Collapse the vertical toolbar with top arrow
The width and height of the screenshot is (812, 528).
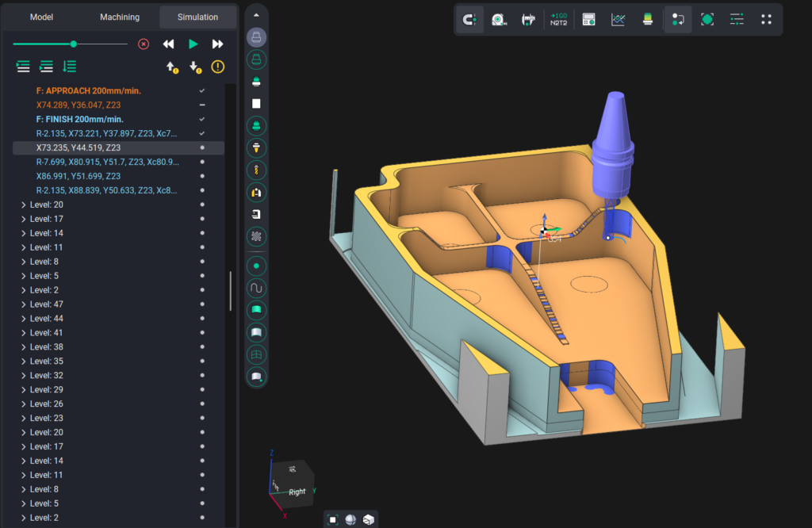tap(256, 14)
